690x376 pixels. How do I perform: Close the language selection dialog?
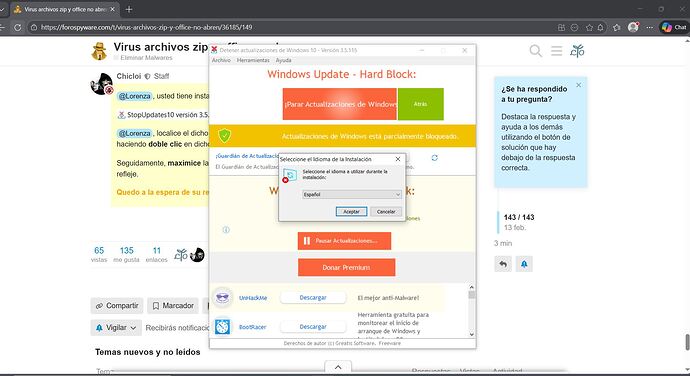point(398,159)
